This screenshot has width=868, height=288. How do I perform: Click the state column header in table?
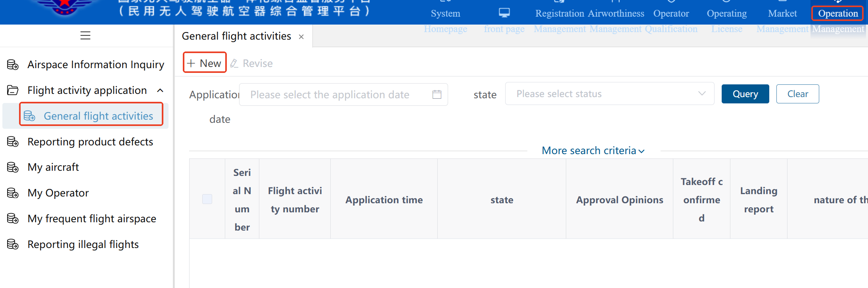point(502,200)
